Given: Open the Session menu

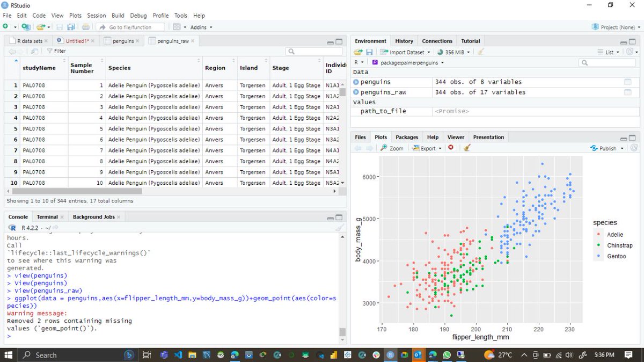Looking at the screenshot, I should point(97,15).
